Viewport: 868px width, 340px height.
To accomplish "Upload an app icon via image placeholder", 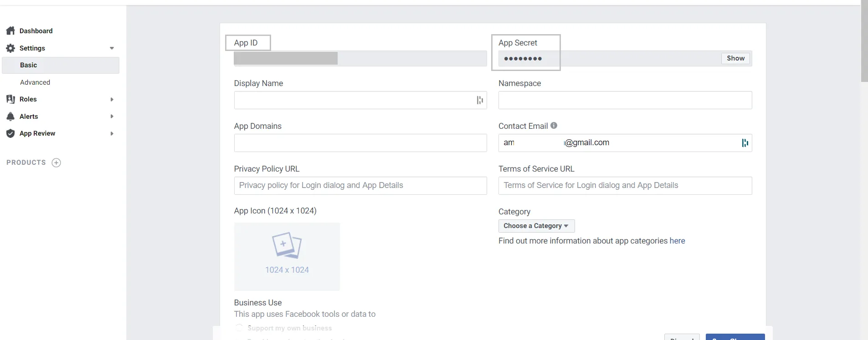I will point(287,257).
